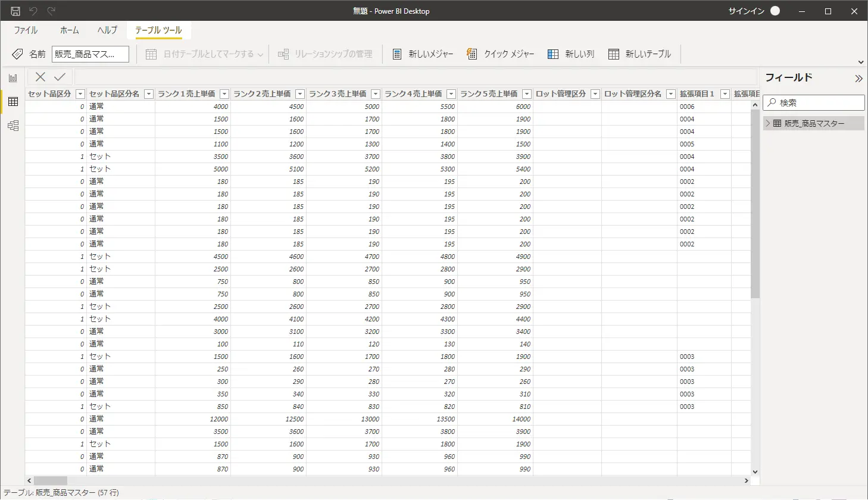868x500 pixels.
Task: Open filter dropdown for ランク1売上単価 column
Action: point(224,94)
